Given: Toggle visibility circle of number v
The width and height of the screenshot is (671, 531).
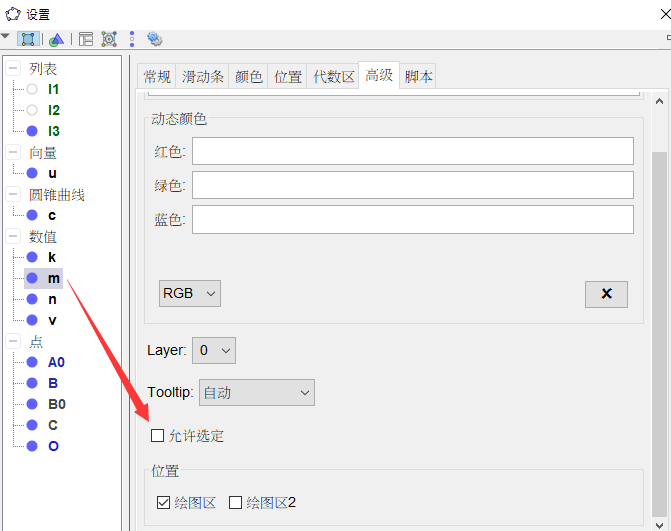Looking at the screenshot, I should click(32, 320).
